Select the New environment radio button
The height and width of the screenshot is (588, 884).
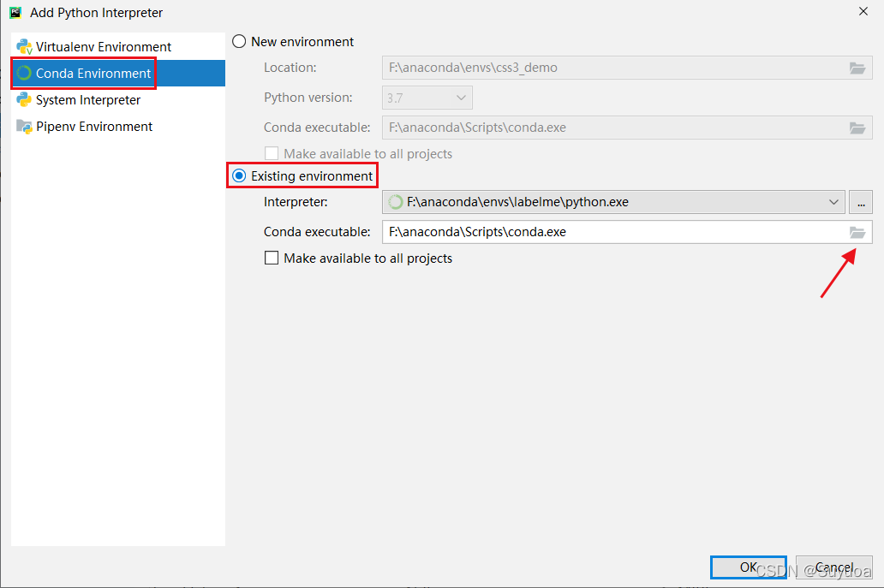point(239,41)
